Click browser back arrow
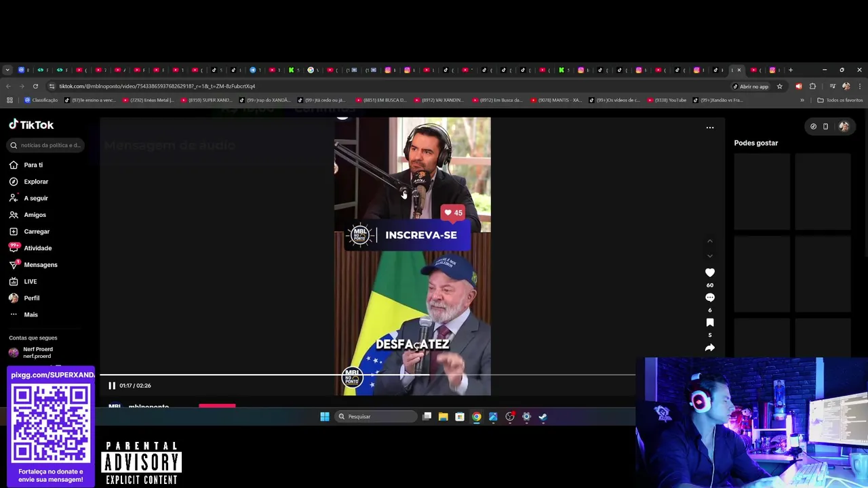The width and height of the screenshot is (868, 488). (x=8, y=87)
